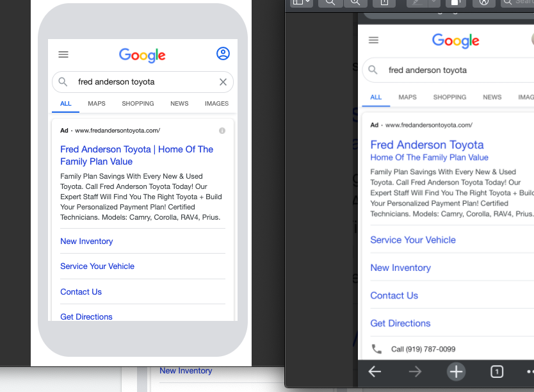This screenshot has height=392, width=534.
Task: Click the Google logo in right phone screenshot
Action: click(456, 41)
